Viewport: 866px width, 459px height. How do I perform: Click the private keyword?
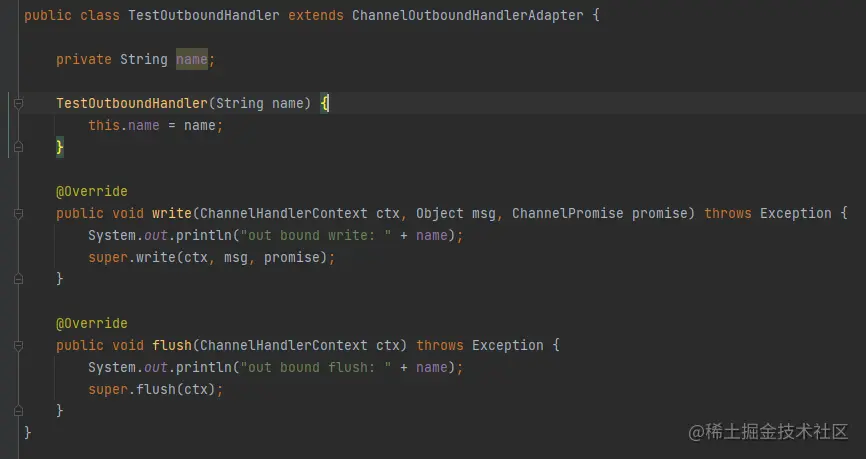(x=83, y=59)
